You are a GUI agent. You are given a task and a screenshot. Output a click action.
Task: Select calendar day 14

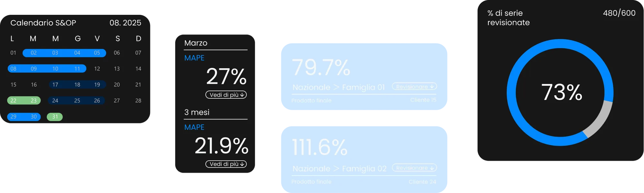coord(138,69)
